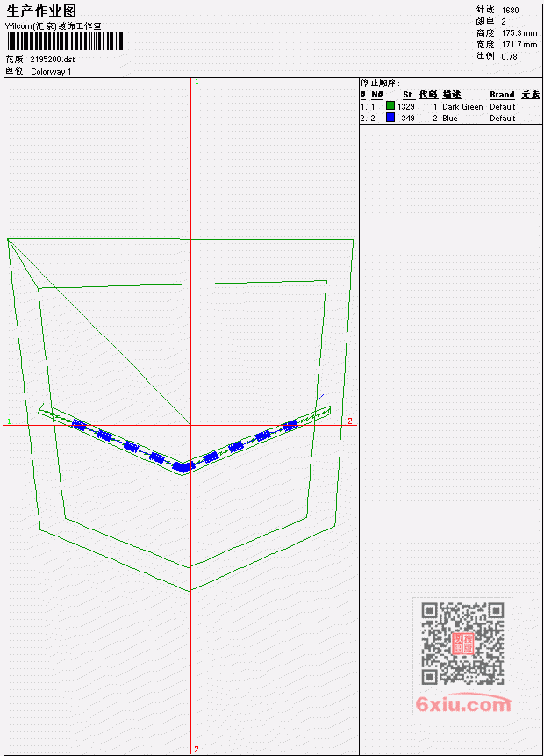Click the red marker 2 at the bottom of the vertical axis
This screenshot has height=756, width=544.
point(197,749)
